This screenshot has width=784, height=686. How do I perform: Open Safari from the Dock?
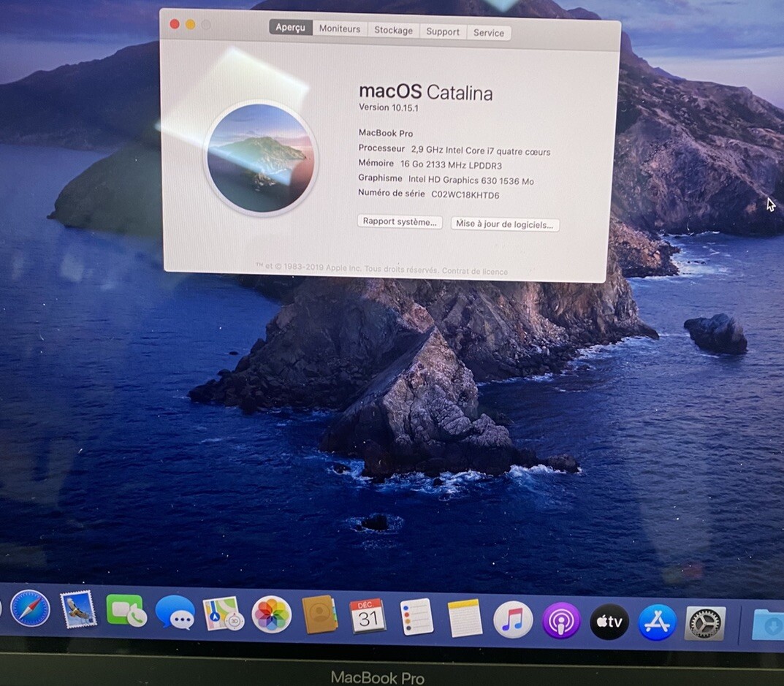tap(30, 609)
